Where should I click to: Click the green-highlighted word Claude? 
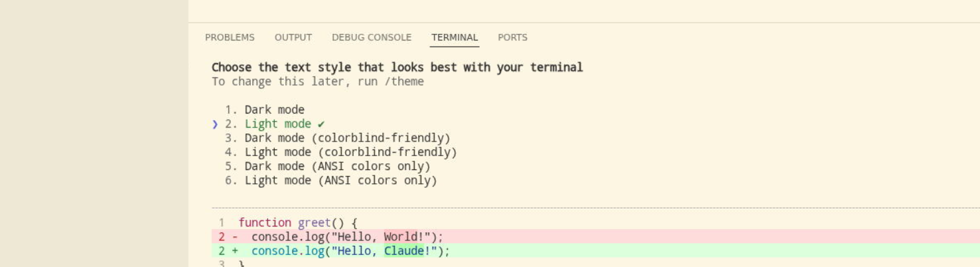point(403,251)
